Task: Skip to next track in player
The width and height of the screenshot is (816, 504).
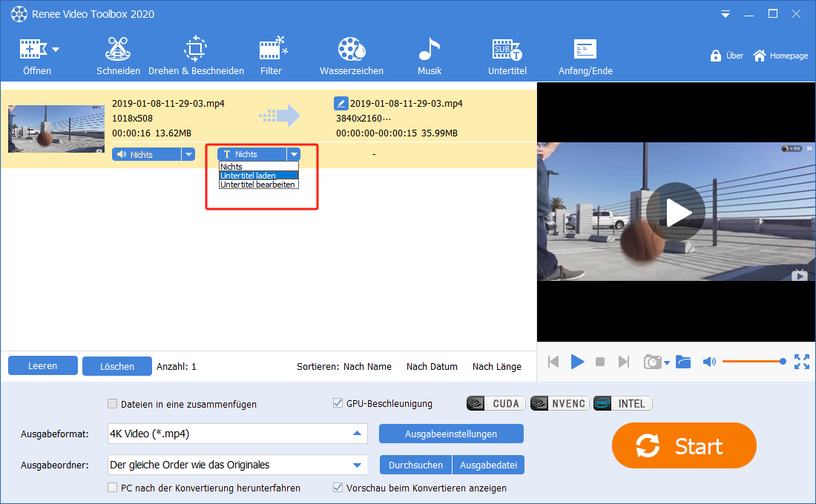Action: (623, 362)
